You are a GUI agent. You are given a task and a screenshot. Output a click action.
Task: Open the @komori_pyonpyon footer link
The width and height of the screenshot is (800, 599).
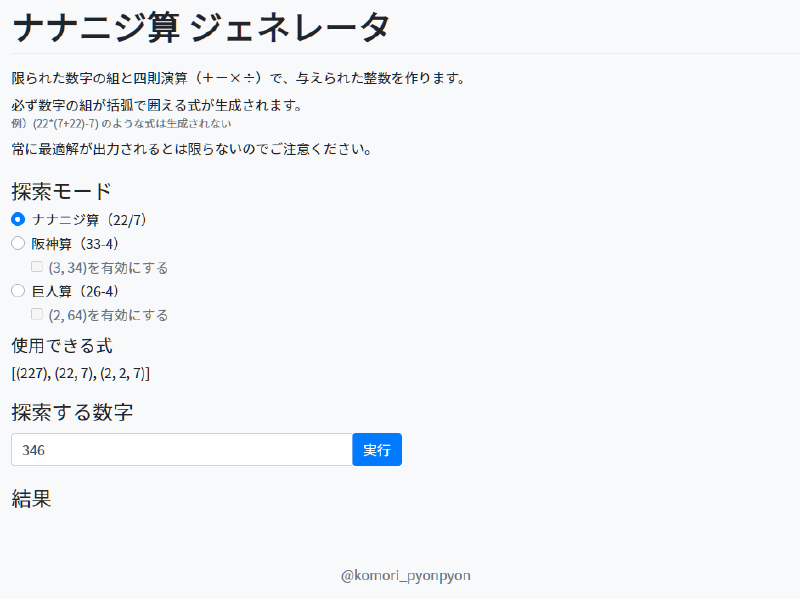tap(405, 575)
